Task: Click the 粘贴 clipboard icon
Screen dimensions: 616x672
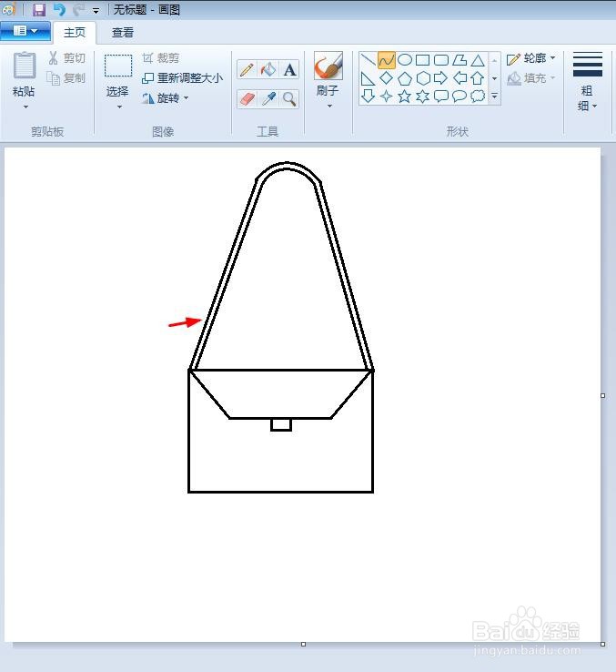Action: (x=24, y=66)
